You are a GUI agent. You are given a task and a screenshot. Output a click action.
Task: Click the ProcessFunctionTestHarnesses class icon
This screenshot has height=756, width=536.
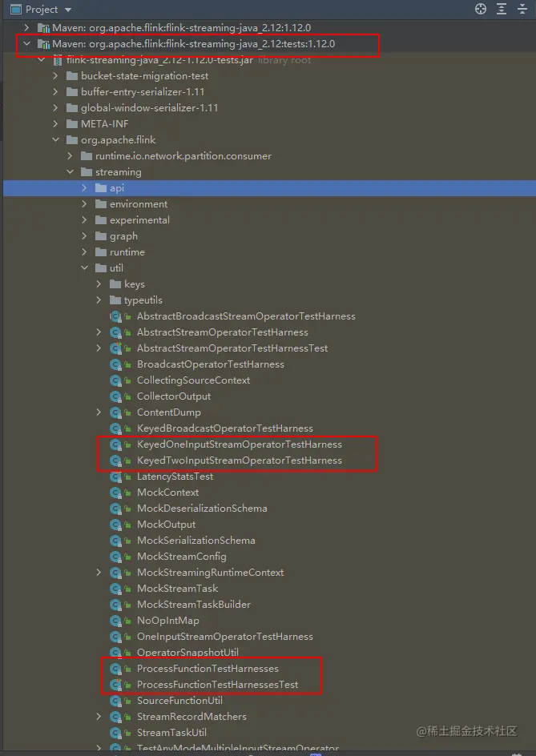click(x=115, y=668)
